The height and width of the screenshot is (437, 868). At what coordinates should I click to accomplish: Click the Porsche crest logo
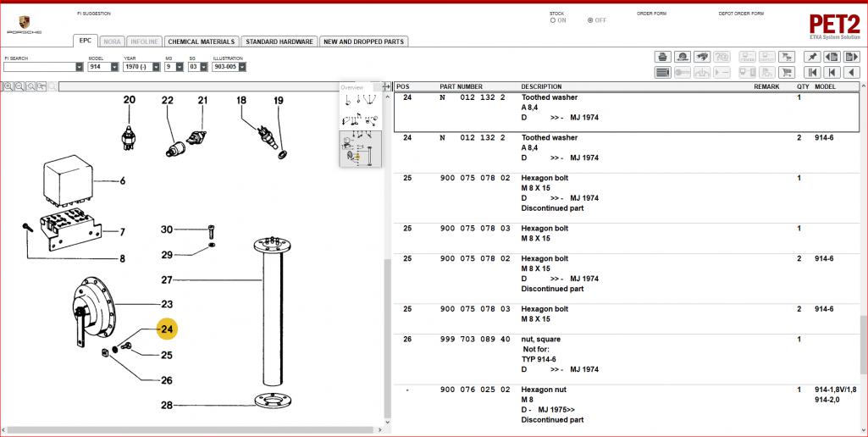coord(25,22)
